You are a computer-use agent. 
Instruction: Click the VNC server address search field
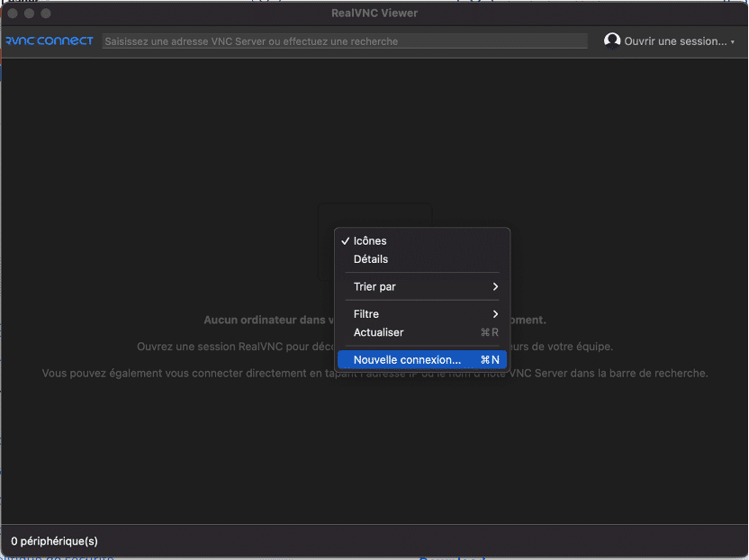click(x=345, y=41)
